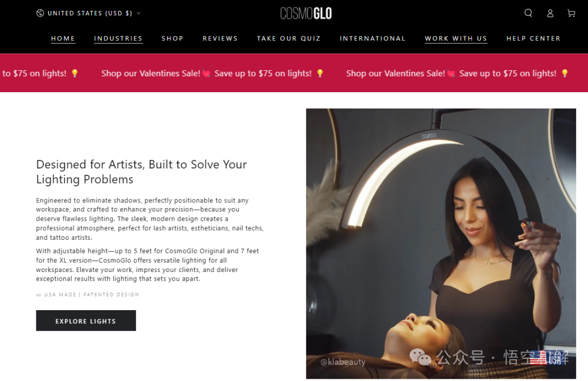Viewport: 588px width, 381px height.
Task: Open the Shop menu item
Action: pyautogui.click(x=173, y=39)
